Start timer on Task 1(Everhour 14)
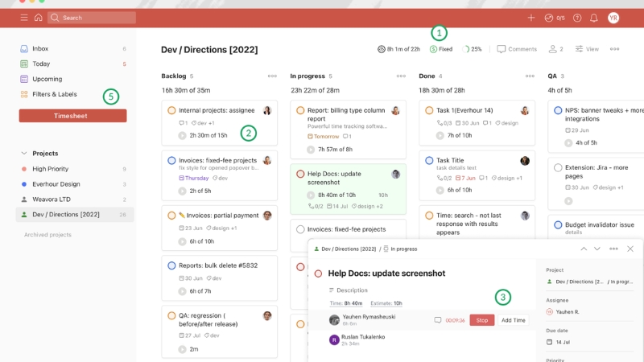The width and height of the screenshot is (644, 362). point(440,135)
